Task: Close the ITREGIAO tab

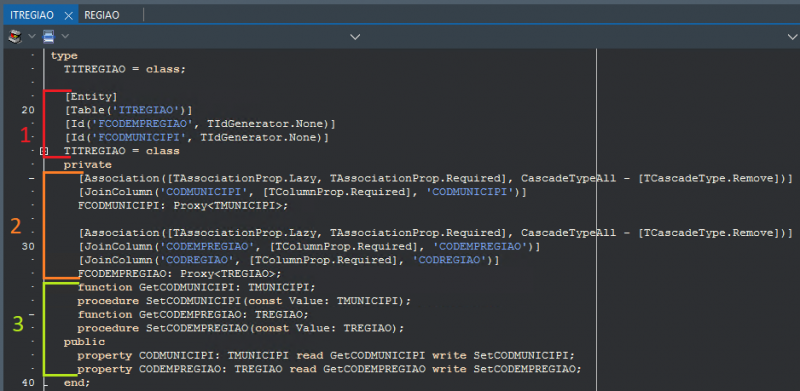Action: pyautogui.click(x=69, y=15)
